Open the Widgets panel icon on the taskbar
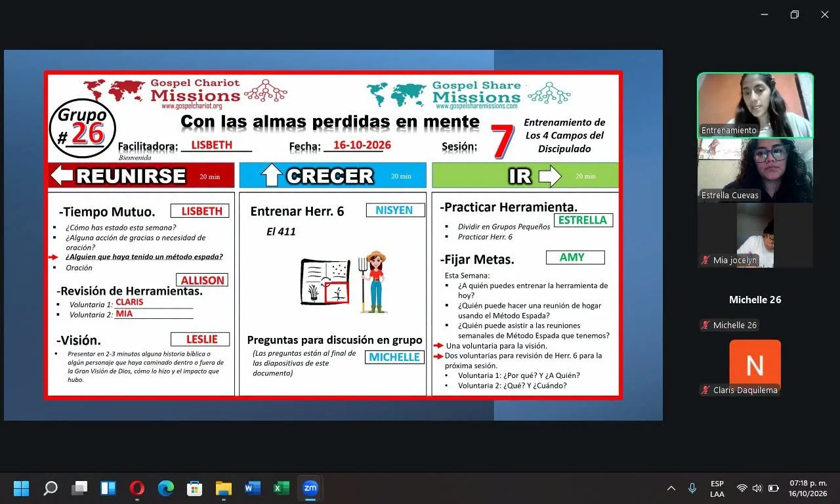 coord(108,488)
